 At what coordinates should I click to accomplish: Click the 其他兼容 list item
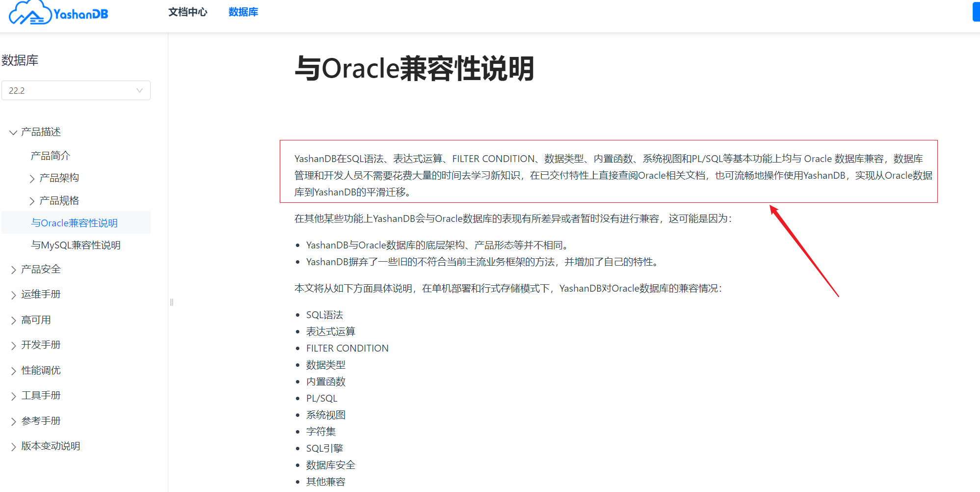[x=326, y=482]
